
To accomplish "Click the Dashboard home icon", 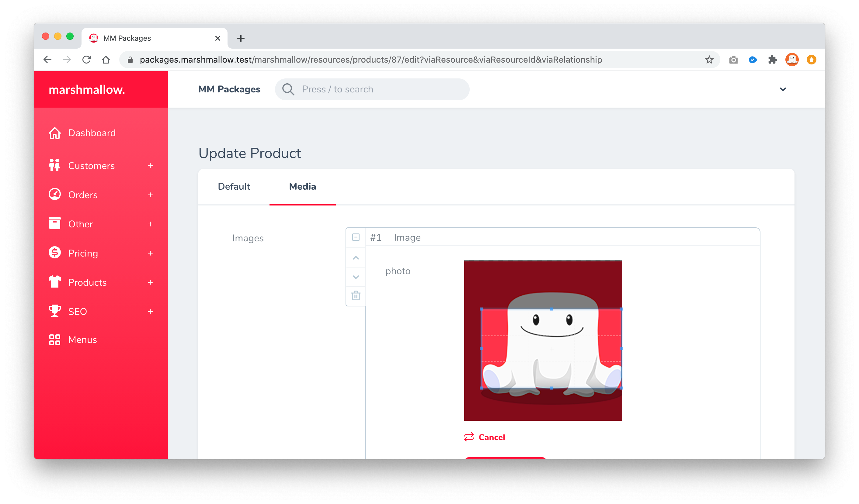I will [x=54, y=133].
